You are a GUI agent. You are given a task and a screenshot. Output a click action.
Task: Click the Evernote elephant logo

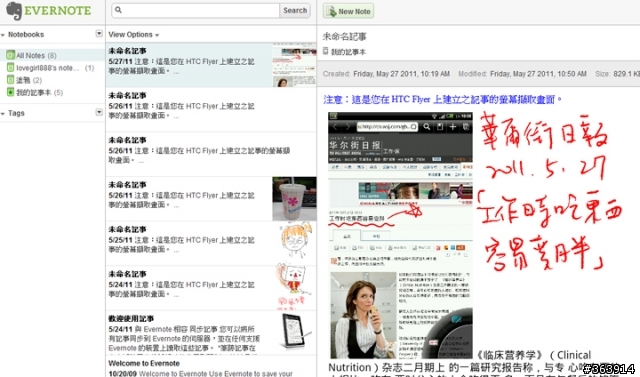point(14,11)
